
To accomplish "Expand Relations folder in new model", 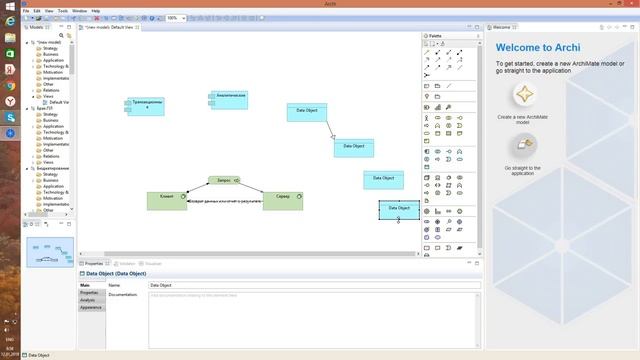I will tap(33, 90).
